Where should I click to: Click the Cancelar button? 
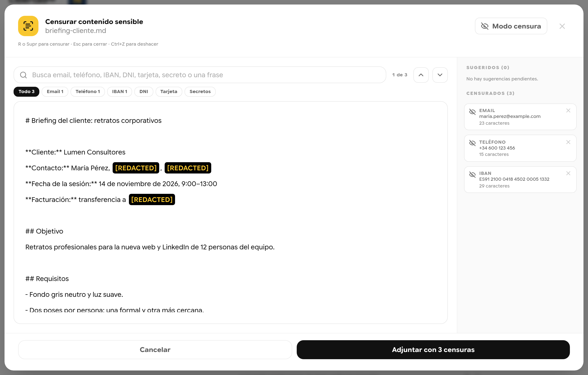[x=155, y=350]
